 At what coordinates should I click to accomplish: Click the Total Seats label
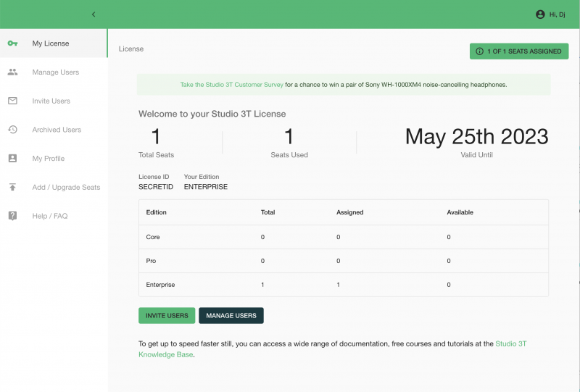(156, 155)
